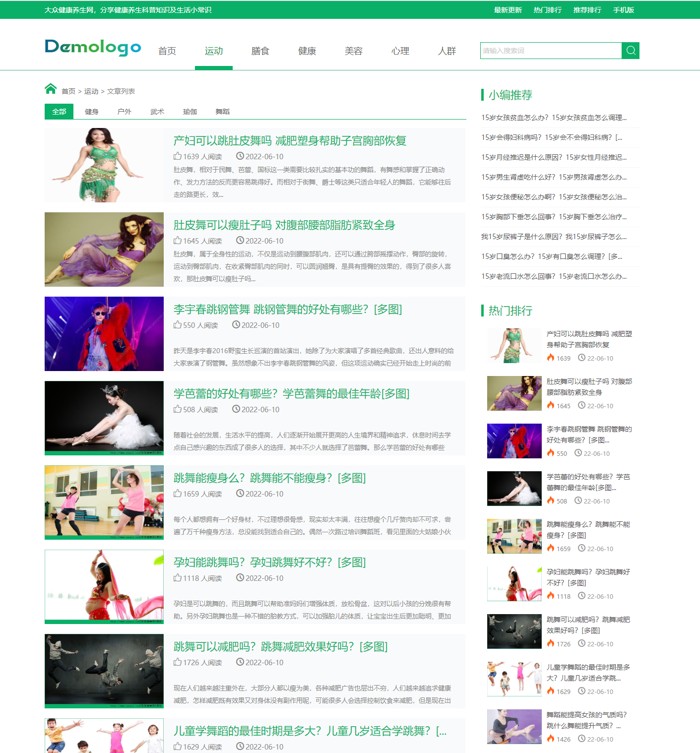Click 运动 in the breadcrumb
Screen dimensions: 700x753
[x=91, y=91]
